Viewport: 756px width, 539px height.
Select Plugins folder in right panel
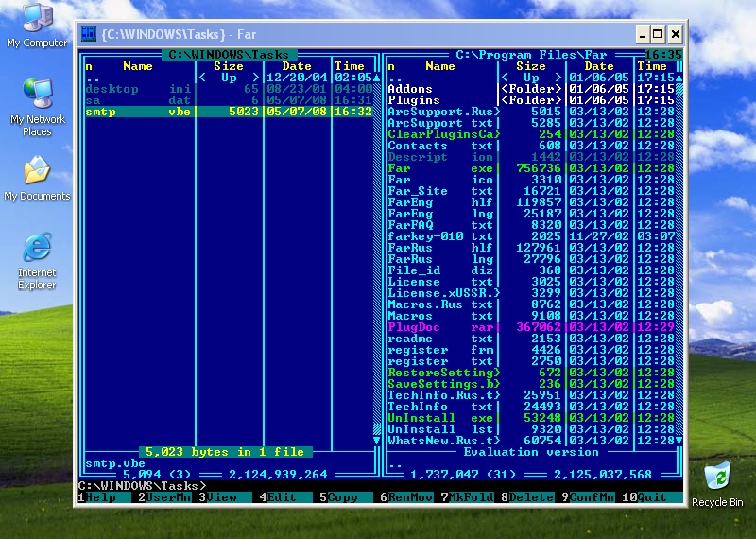(531, 100)
